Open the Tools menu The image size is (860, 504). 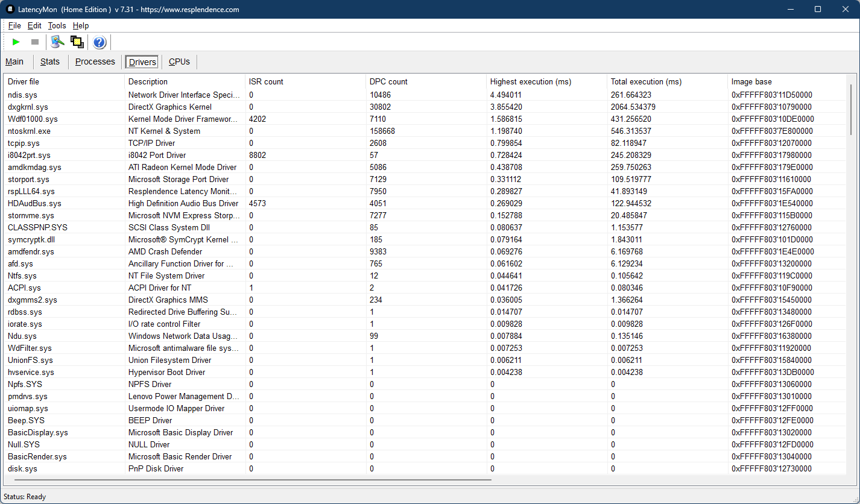point(57,25)
